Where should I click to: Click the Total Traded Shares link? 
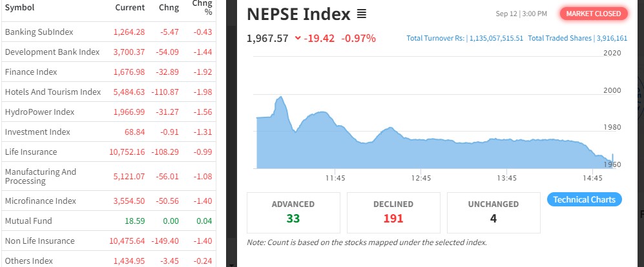tap(577, 39)
